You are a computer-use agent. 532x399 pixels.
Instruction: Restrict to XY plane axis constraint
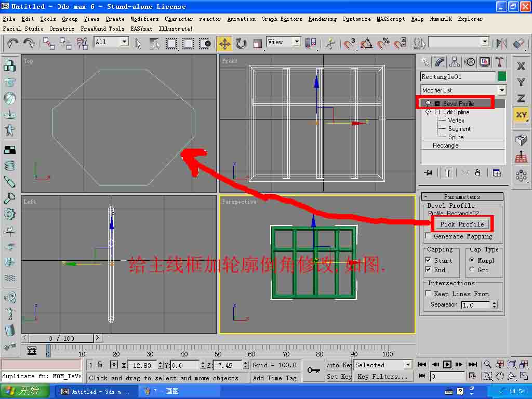pyautogui.click(x=521, y=115)
